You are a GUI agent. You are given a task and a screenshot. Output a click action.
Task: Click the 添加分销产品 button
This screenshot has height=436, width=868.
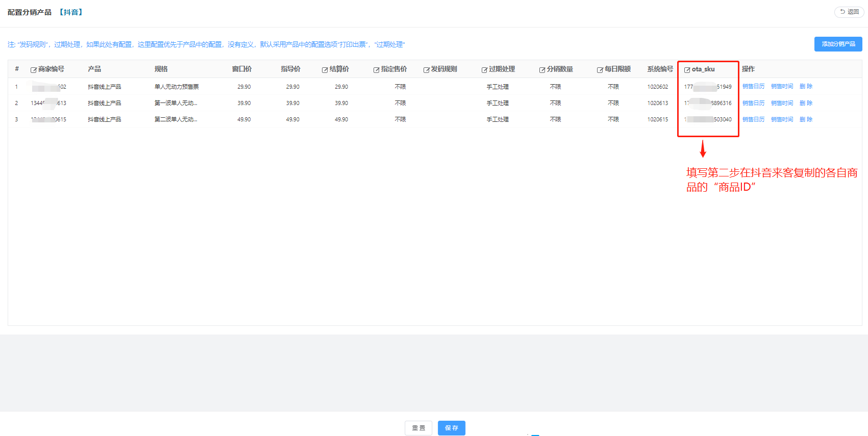pos(838,44)
